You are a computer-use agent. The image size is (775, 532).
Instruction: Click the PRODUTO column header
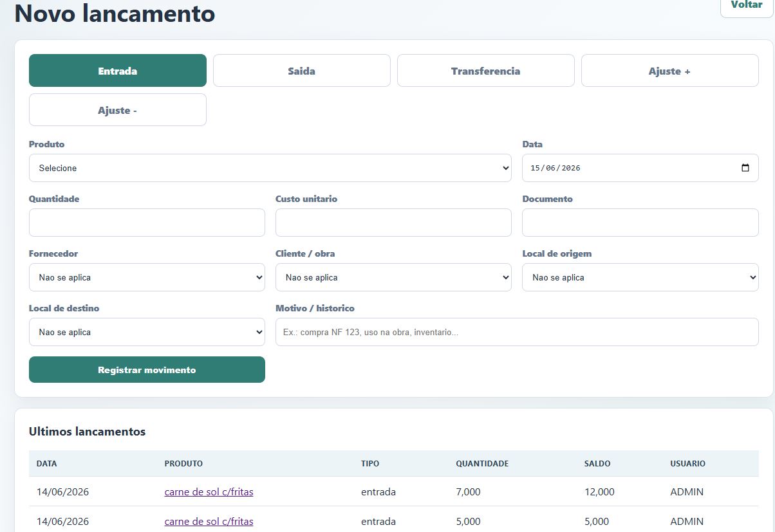(x=183, y=463)
